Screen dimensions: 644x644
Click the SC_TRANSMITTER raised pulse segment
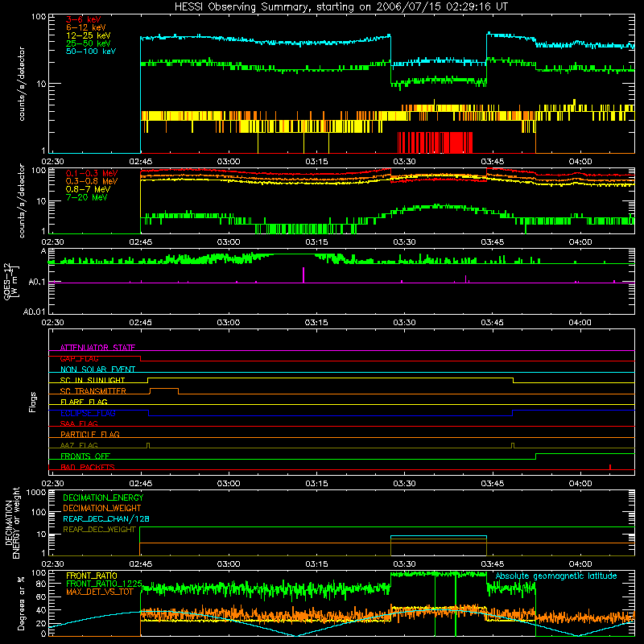(x=164, y=389)
